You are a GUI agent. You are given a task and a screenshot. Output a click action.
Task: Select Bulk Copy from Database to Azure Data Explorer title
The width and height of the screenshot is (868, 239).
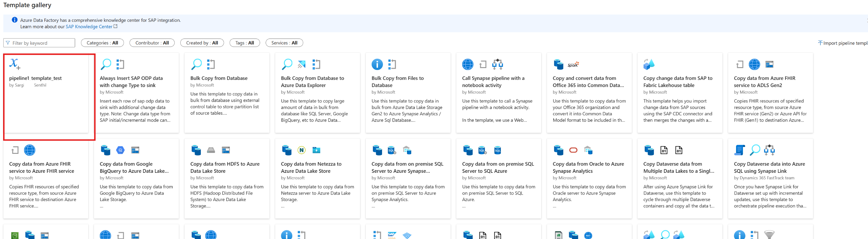(x=313, y=82)
